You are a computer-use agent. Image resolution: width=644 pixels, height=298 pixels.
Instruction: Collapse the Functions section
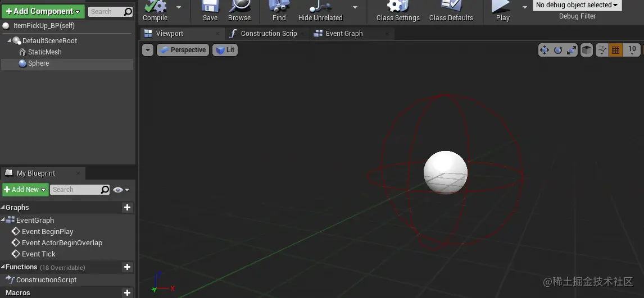(x=3, y=267)
